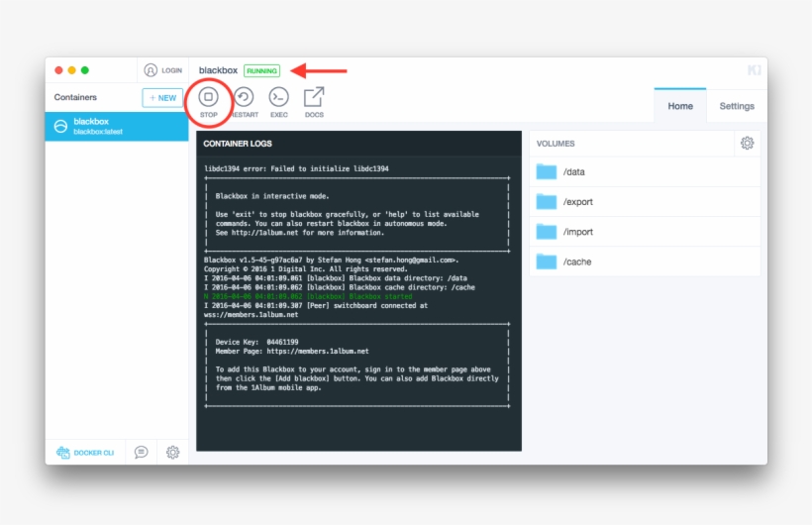Open the /data volume folder
Screen dimensions: 812x525
point(645,171)
